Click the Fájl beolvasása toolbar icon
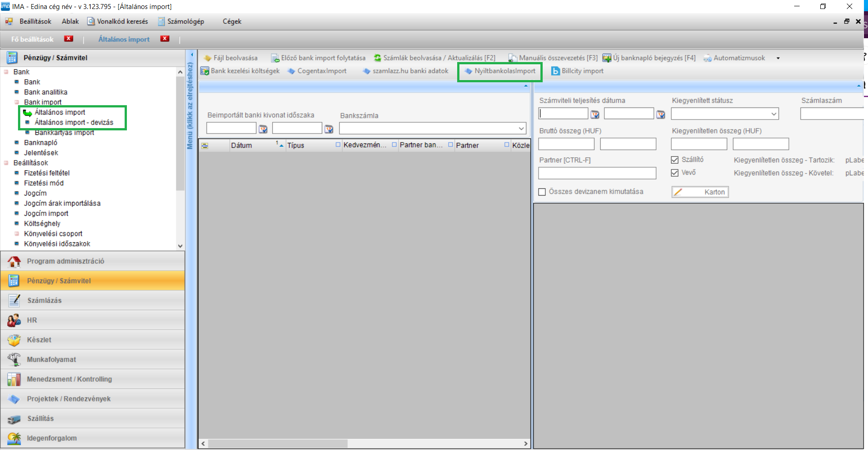The height and width of the screenshot is (450, 868). point(207,58)
